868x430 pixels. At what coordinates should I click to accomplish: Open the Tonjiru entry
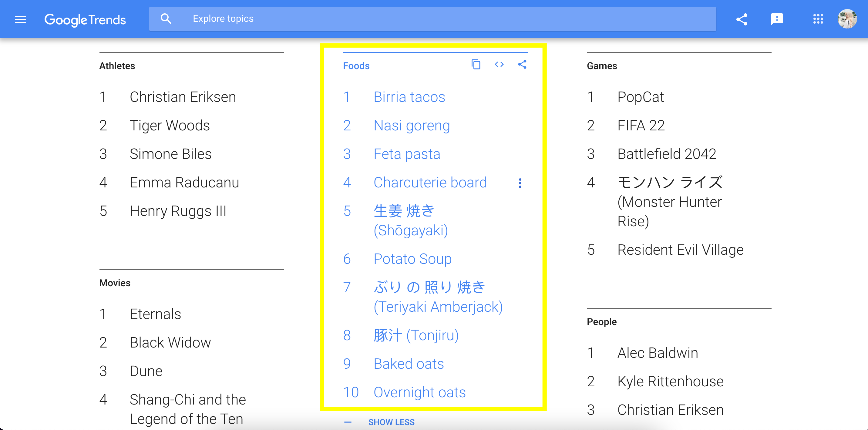coord(416,335)
